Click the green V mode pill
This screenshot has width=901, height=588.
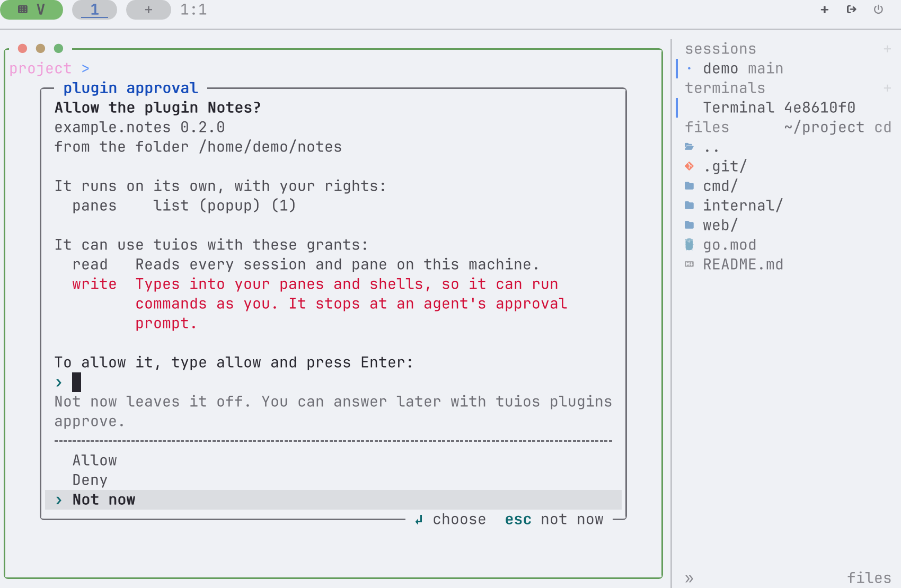tap(31, 10)
